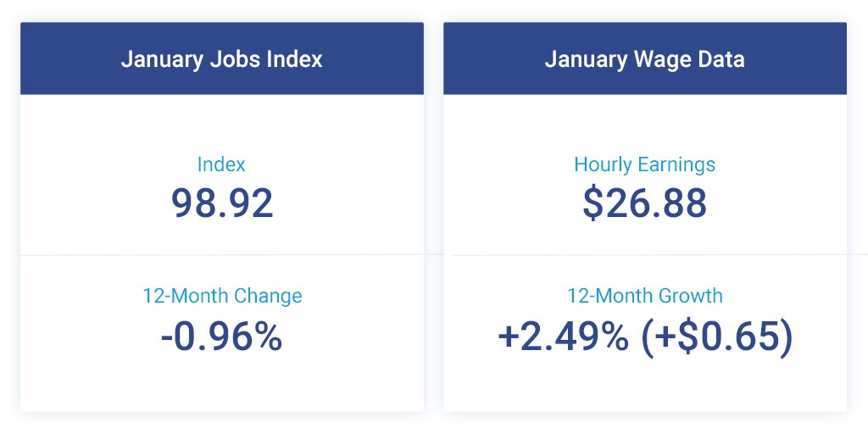
Task: Click the dollar sign before 26.88
Action: [x=593, y=203]
